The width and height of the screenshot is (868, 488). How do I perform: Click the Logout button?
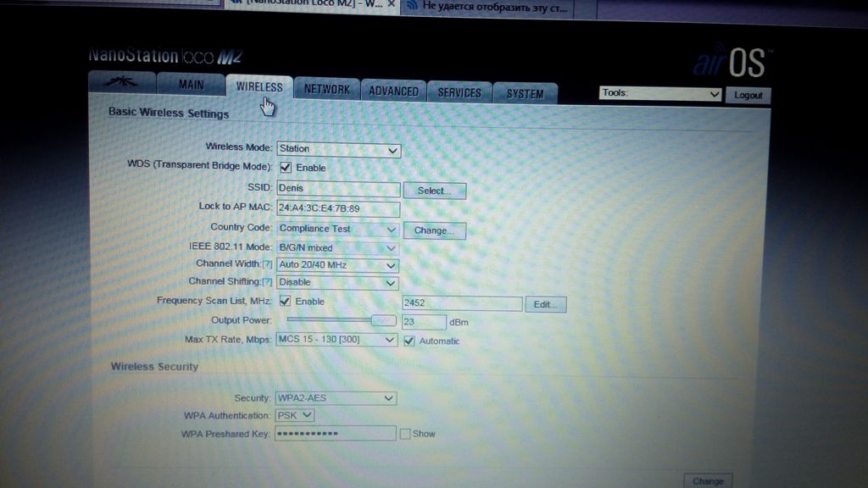(748, 95)
